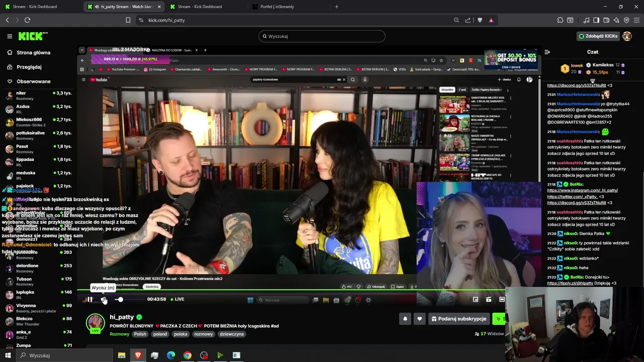Follow channel with heart icon
Viewport: 644px width, 362px height.
coord(420,319)
